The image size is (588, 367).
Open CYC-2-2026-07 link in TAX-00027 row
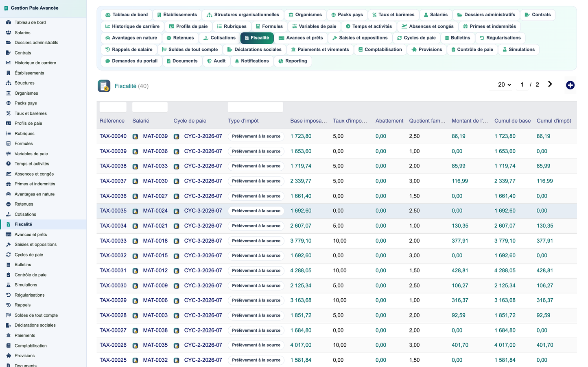point(203,330)
